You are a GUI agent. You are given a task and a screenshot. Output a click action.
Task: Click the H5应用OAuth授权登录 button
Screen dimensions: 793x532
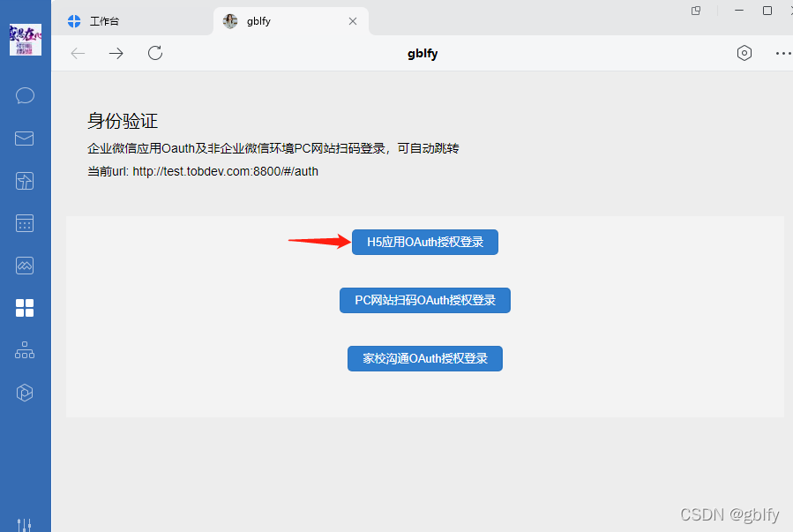(424, 242)
